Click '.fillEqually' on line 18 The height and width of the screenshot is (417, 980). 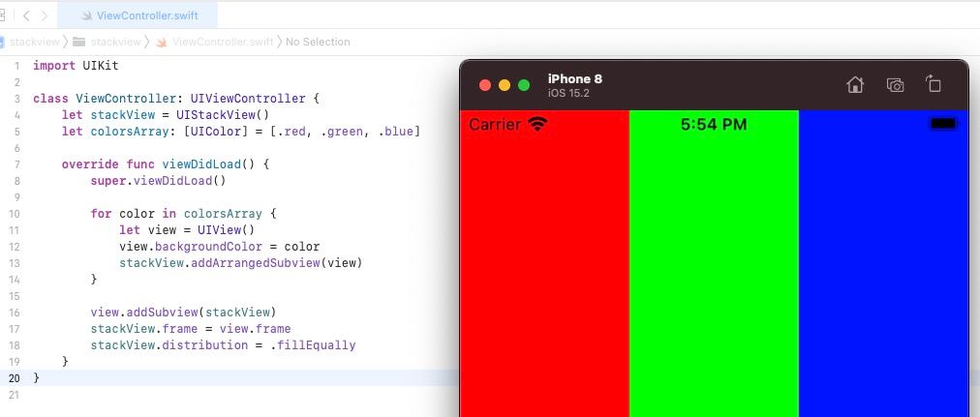(x=313, y=345)
